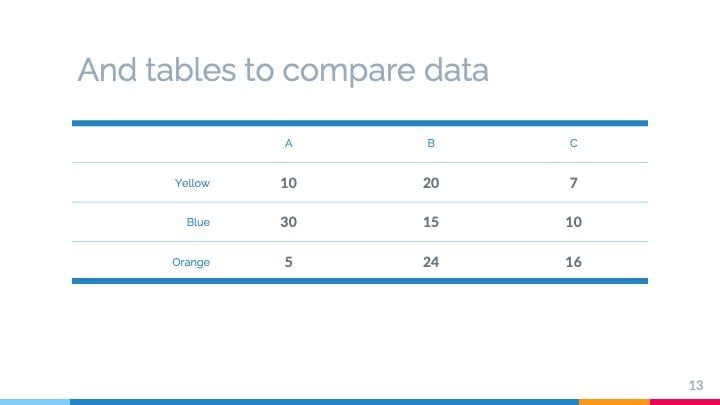This screenshot has height=405, width=720.
Task: Click the Blue A cell value 30
Action: coord(288,222)
